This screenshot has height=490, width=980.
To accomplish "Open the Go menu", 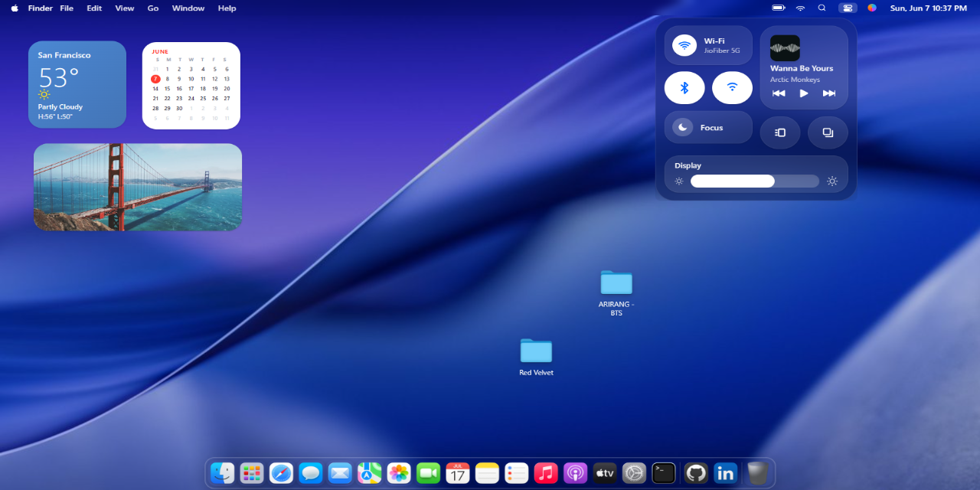I will click(153, 8).
